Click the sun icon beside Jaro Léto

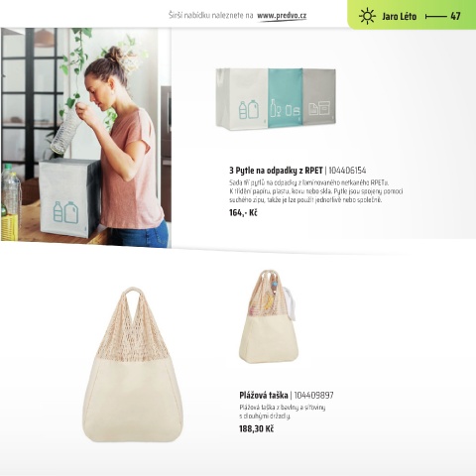[367, 16]
